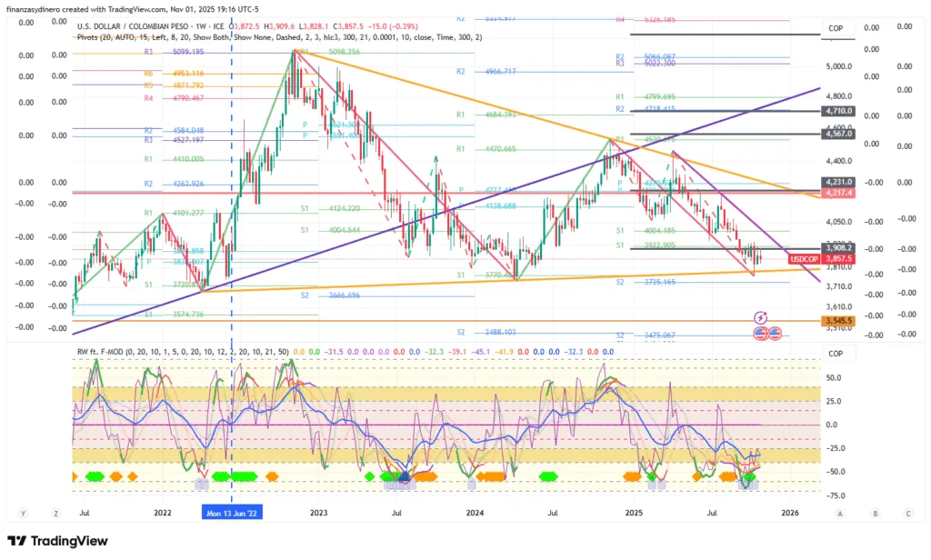Click the U.S. Dollar / Colombian Peso symbol title

(x=145, y=26)
